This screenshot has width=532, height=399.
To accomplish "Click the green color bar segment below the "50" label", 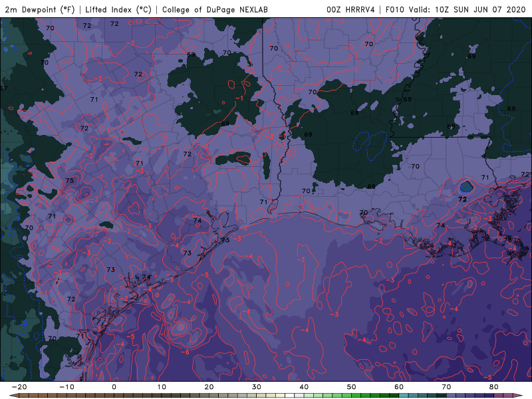I will pos(356,396).
